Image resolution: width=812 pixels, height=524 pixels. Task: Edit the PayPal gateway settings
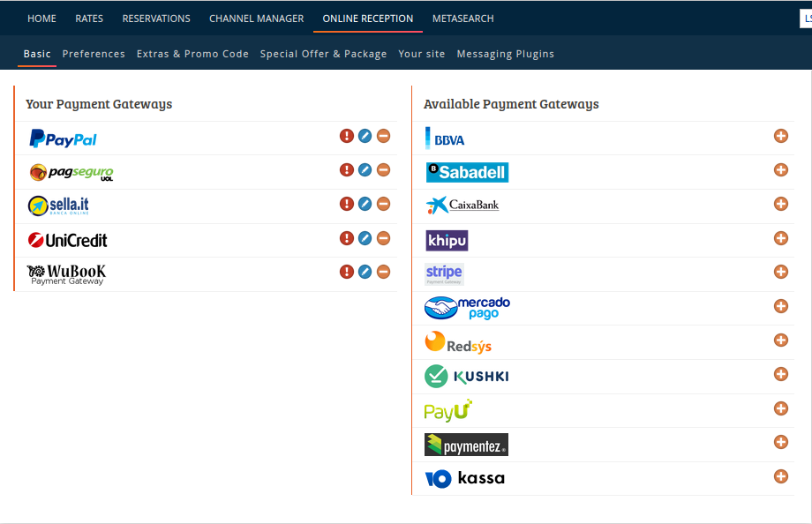(x=365, y=136)
